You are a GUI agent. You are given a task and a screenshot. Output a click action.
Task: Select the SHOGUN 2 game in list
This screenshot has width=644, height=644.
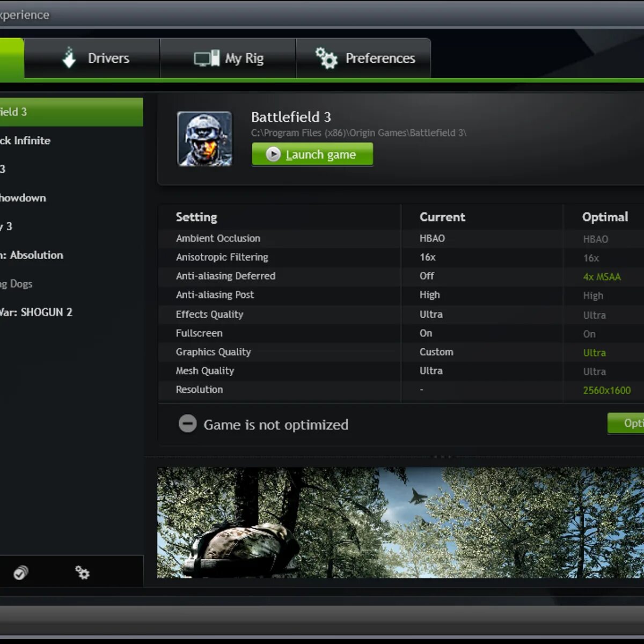[x=71, y=312]
